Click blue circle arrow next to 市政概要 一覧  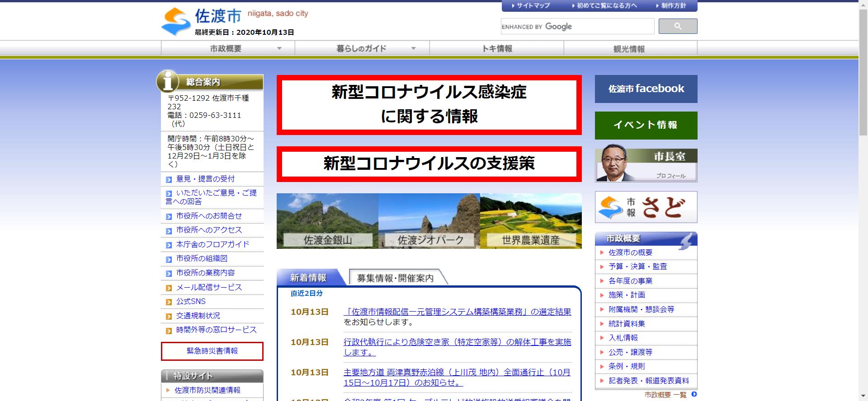[x=694, y=395]
